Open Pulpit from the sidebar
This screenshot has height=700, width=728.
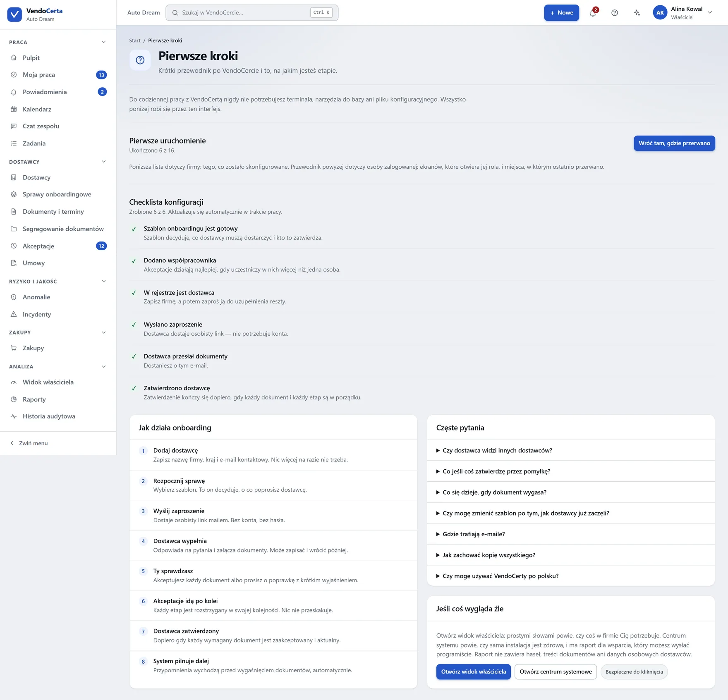(x=58, y=58)
